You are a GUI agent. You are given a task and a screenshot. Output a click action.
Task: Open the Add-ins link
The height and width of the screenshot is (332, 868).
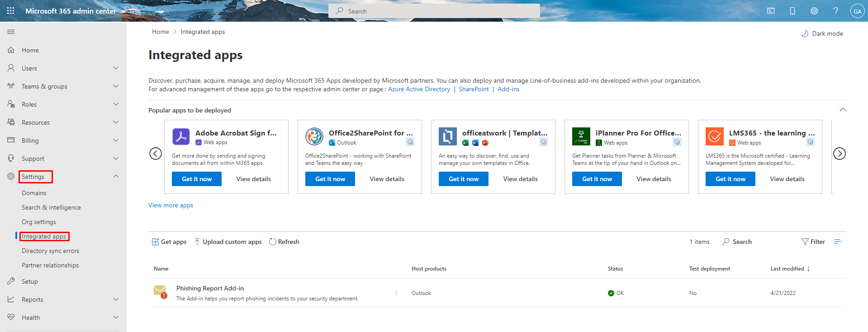pos(508,89)
